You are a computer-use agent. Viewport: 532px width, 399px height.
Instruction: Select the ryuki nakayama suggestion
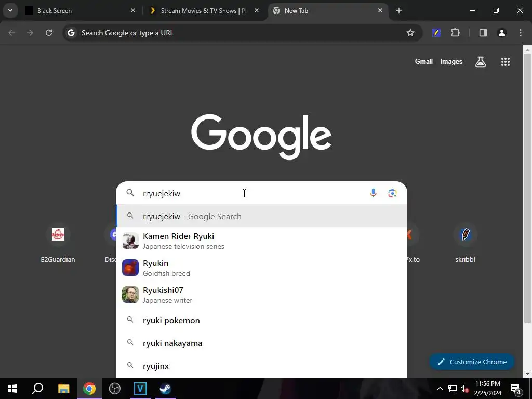262,343
